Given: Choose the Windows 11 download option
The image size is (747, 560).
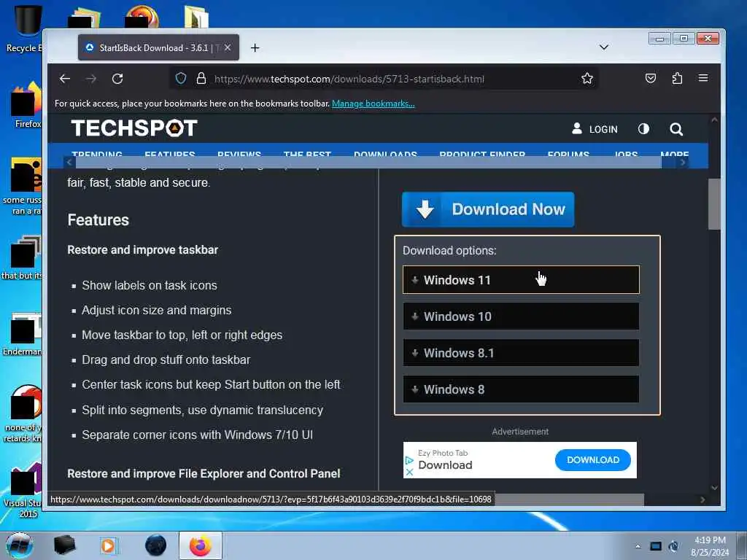Looking at the screenshot, I should coord(521,279).
